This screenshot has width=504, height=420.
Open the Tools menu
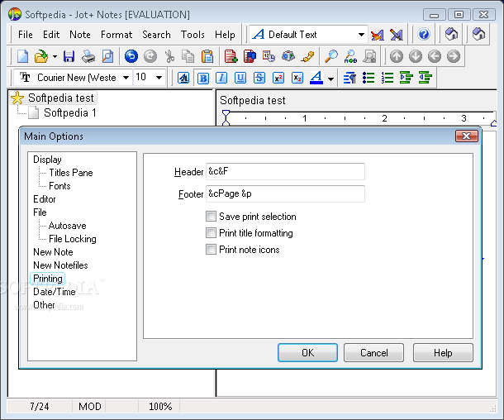pyautogui.click(x=193, y=35)
